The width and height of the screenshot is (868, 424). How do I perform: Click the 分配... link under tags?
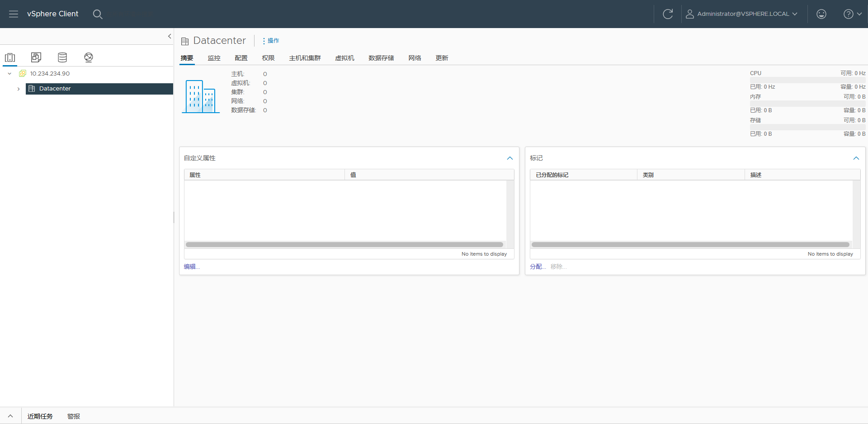coord(538,267)
